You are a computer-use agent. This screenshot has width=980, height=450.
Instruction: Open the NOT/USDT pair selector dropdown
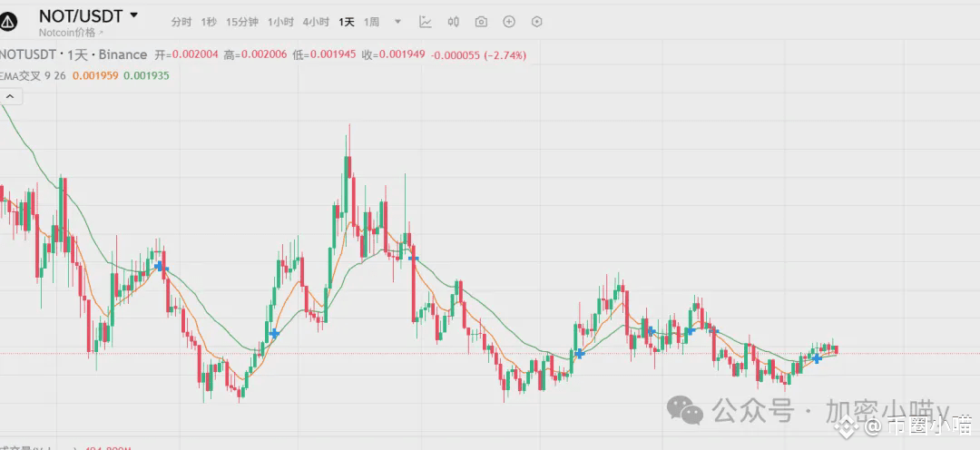point(88,15)
